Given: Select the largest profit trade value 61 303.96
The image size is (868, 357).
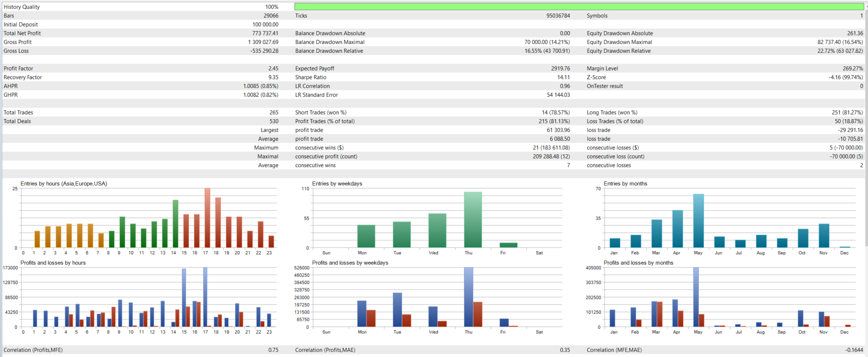Looking at the screenshot, I should pos(558,130).
